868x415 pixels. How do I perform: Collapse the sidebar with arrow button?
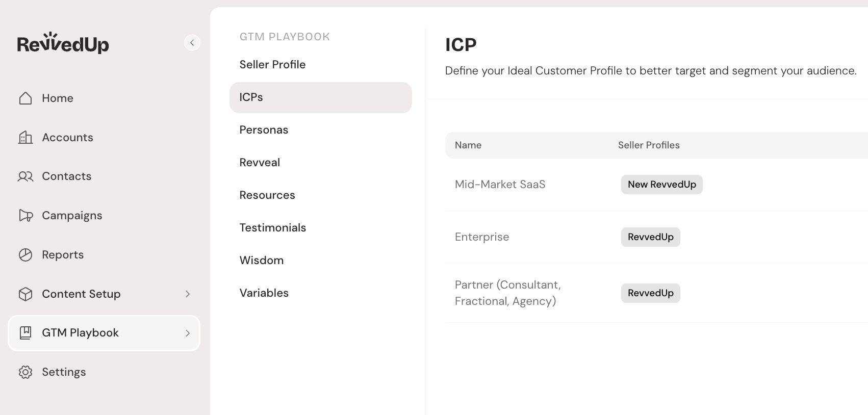pos(192,43)
